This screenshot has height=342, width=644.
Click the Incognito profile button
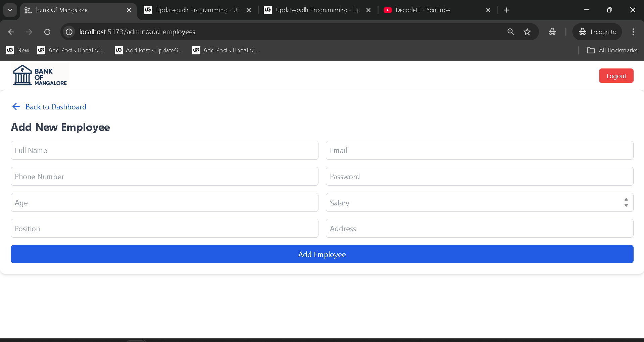pos(597,32)
